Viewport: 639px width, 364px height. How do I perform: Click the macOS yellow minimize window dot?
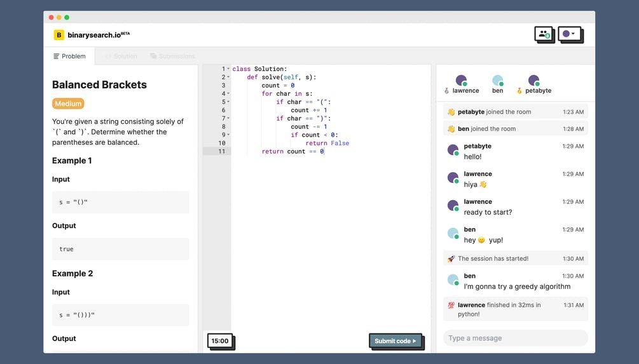click(59, 17)
